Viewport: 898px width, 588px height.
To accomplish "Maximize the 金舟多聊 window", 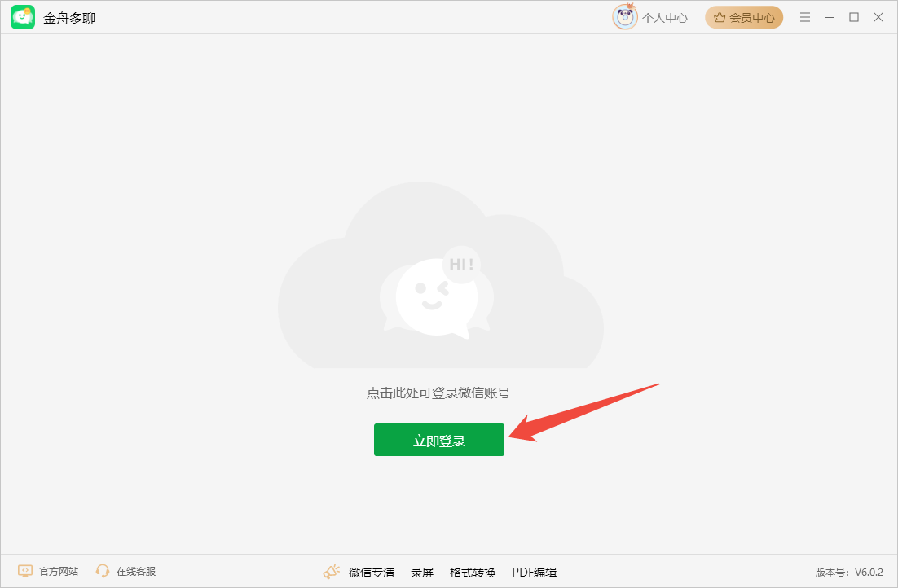I will tap(854, 17).
